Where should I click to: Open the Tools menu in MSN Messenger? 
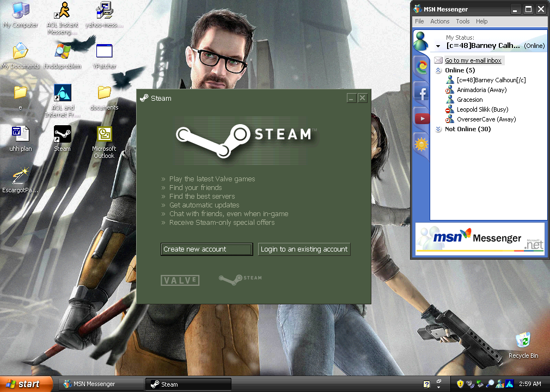pyautogui.click(x=462, y=21)
